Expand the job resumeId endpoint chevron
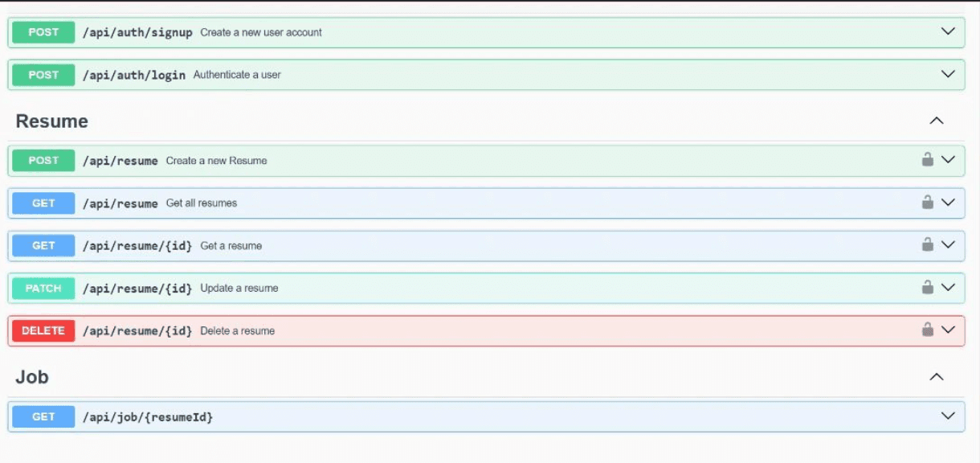The height and width of the screenshot is (463, 980). (948, 416)
